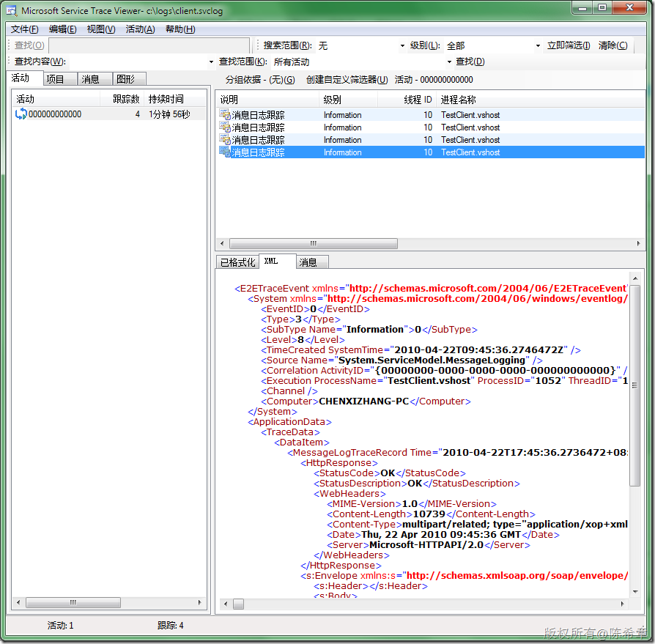
Task: Select the third 消息日志跟踪 trace row
Action: coord(430,140)
